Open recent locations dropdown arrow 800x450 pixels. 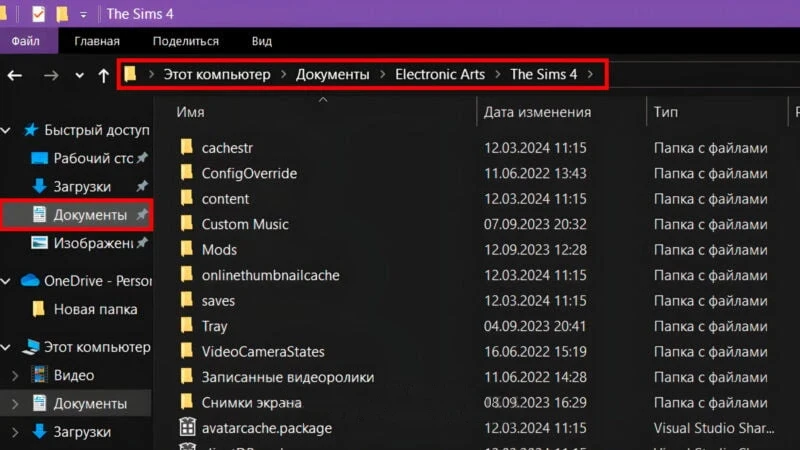click(x=79, y=76)
